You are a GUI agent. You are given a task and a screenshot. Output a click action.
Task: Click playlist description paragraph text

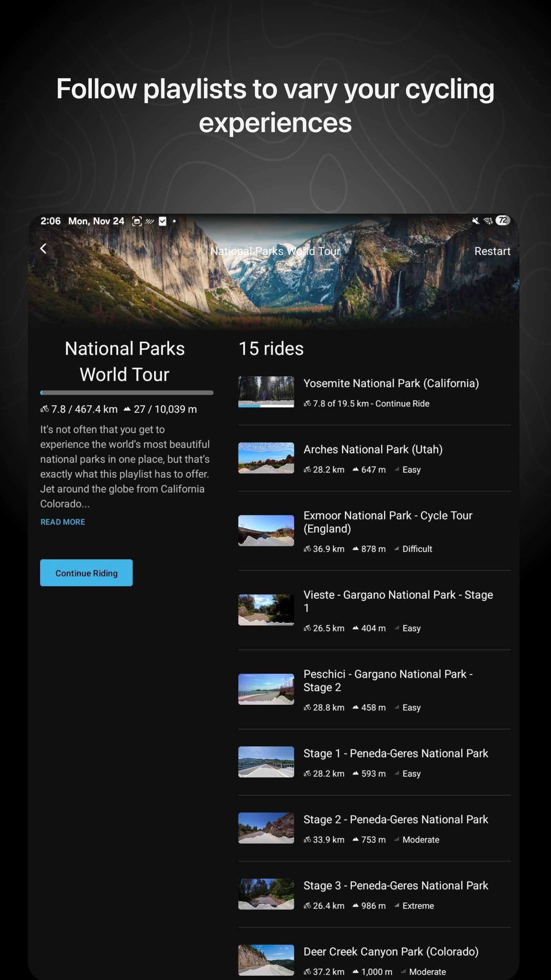point(125,466)
